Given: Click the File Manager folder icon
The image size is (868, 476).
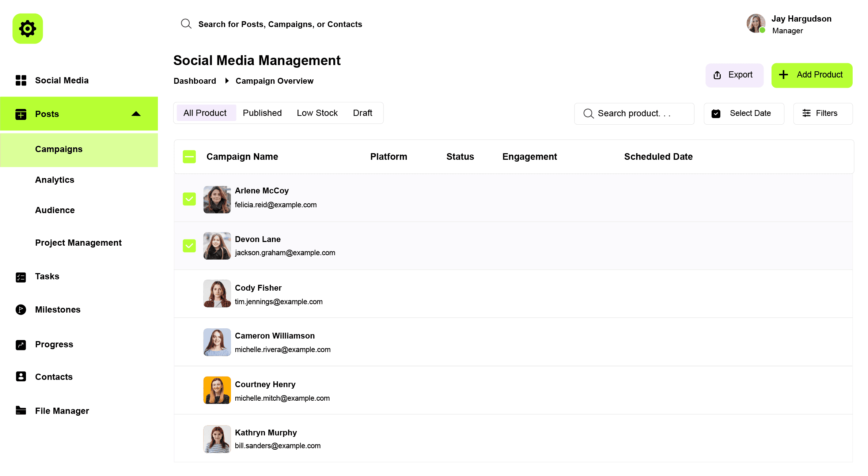Looking at the screenshot, I should [21, 411].
